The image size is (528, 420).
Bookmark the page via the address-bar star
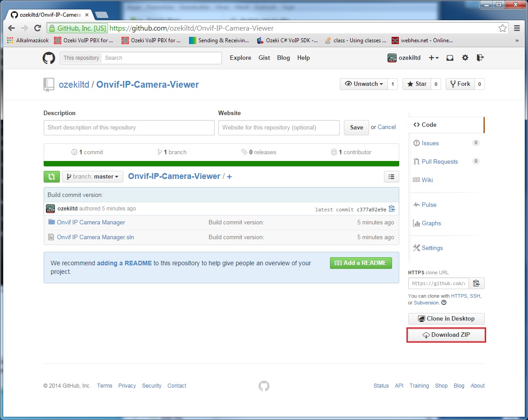[x=502, y=28]
